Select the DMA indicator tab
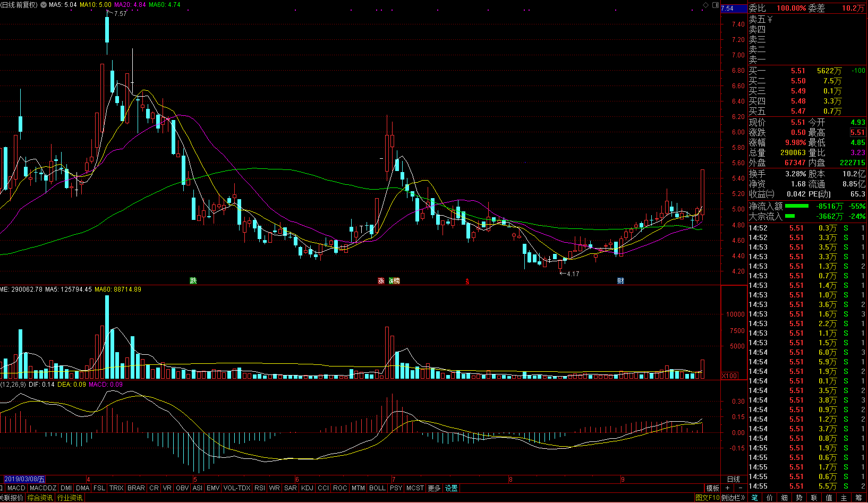This screenshot has height=503, width=868. (x=83, y=488)
